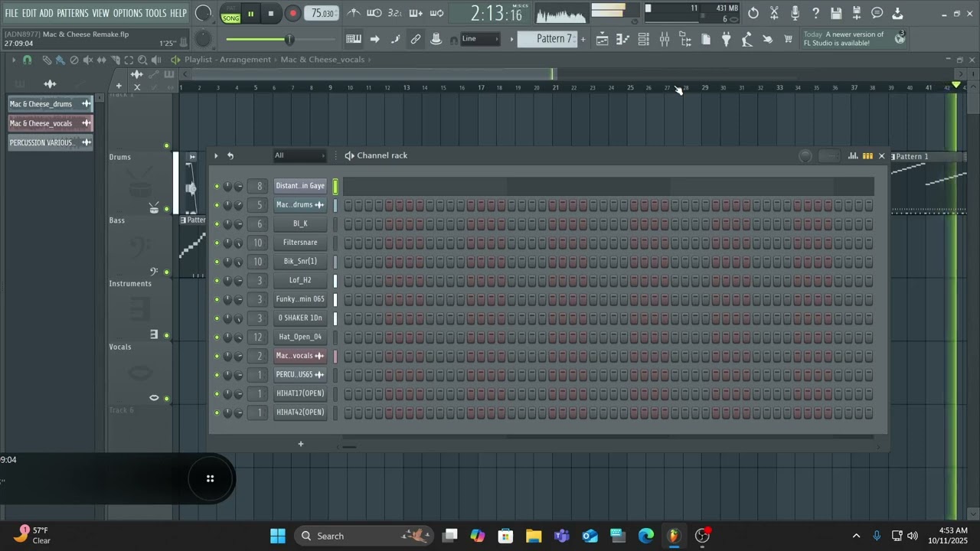The height and width of the screenshot is (551, 980).
Task: Open the BI_K channel button
Action: tap(300, 223)
